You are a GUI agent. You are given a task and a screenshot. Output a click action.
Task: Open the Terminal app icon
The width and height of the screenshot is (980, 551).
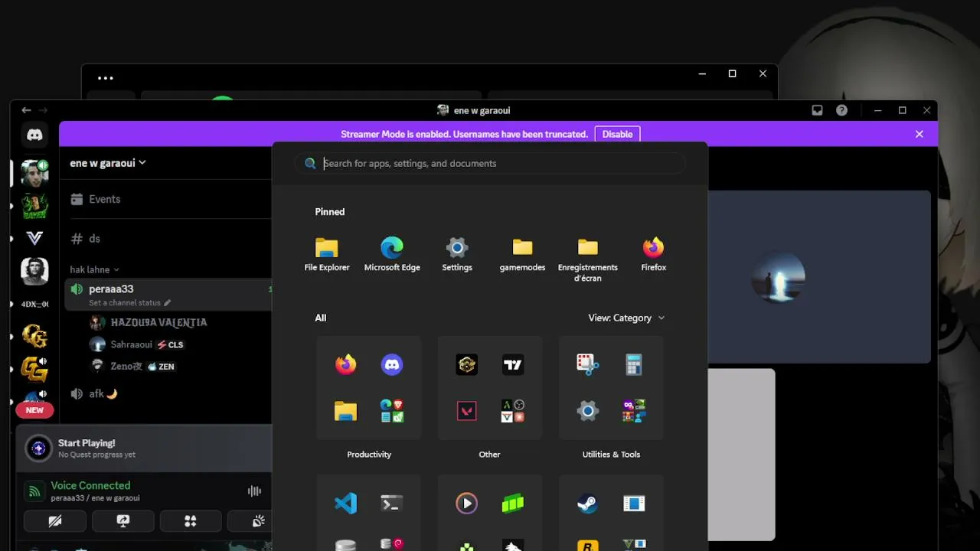392,504
